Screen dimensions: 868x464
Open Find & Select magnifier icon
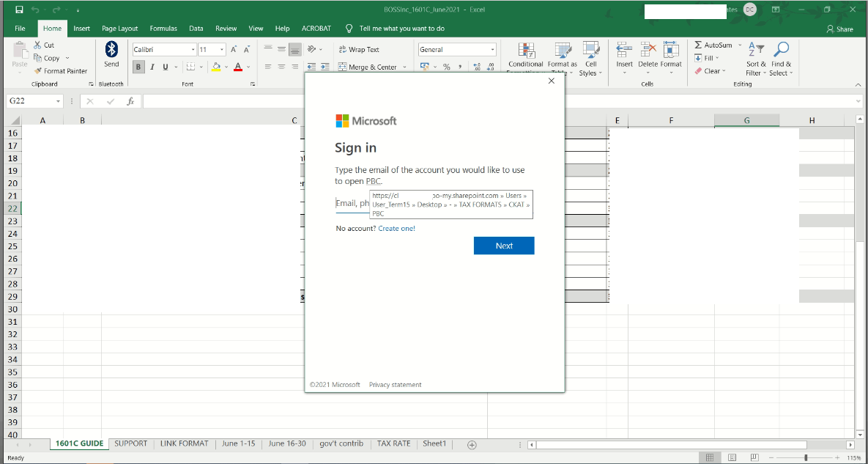coord(781,49)
